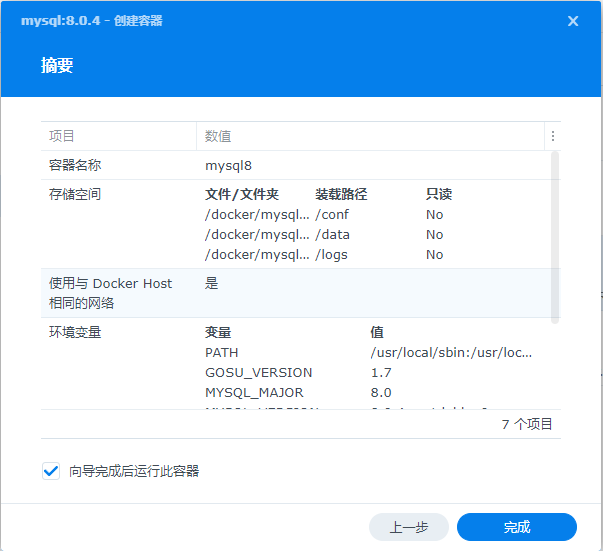Select the 环境变量 row label
603x551 pixels.
coord(75,332)
